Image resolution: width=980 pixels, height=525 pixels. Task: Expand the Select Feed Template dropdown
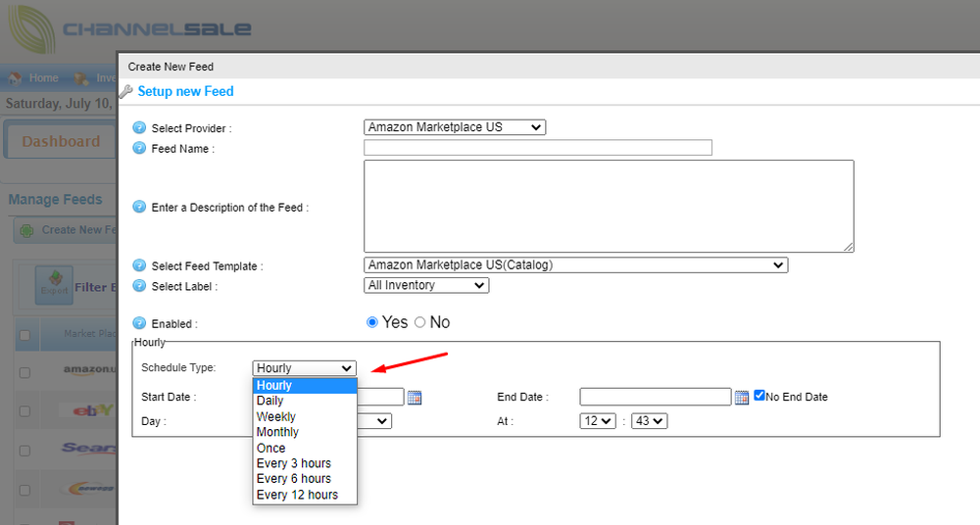pos(575,265)
